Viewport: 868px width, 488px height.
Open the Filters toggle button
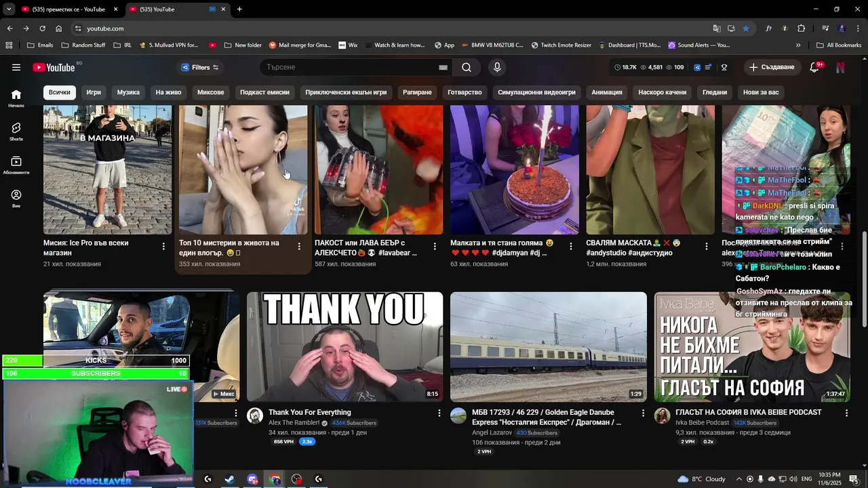200,67
